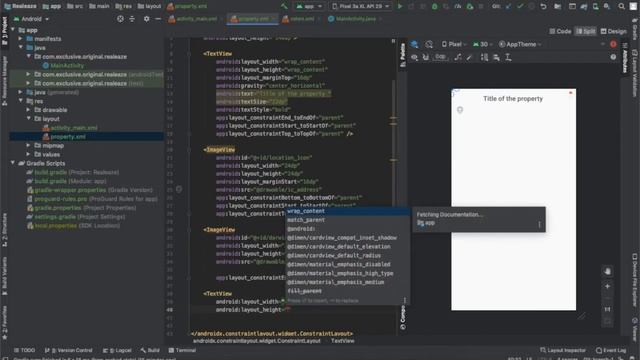The width and height of the screenshot is (640, 360).
Task: Switch editor to Design view
Action: click(x=613, y=31)
